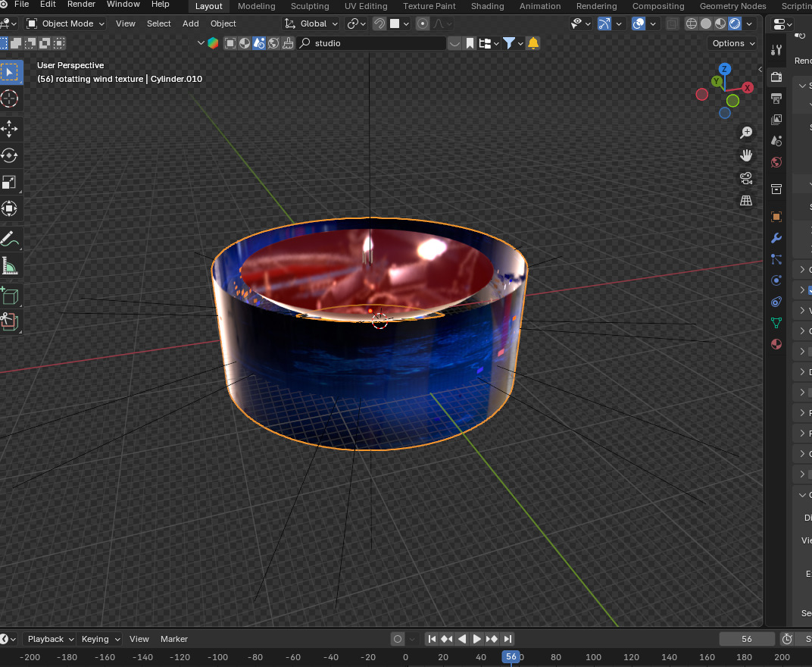
Task: Open Global transform orientation dropdown
Action: pos(311,23)
